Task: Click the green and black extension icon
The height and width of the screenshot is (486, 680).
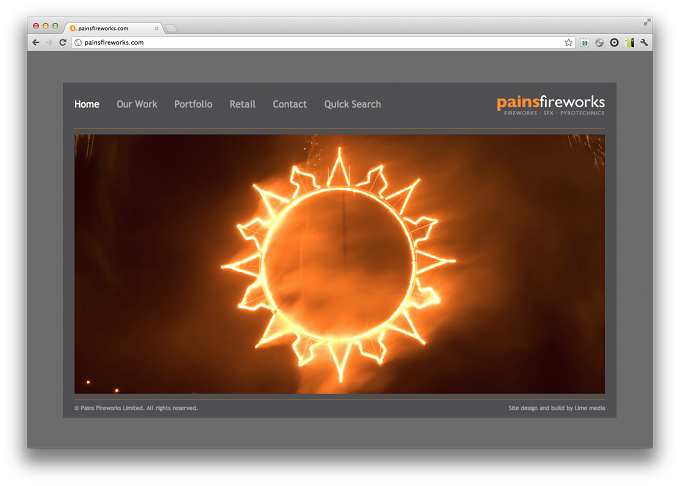Action: coord(630,42)
